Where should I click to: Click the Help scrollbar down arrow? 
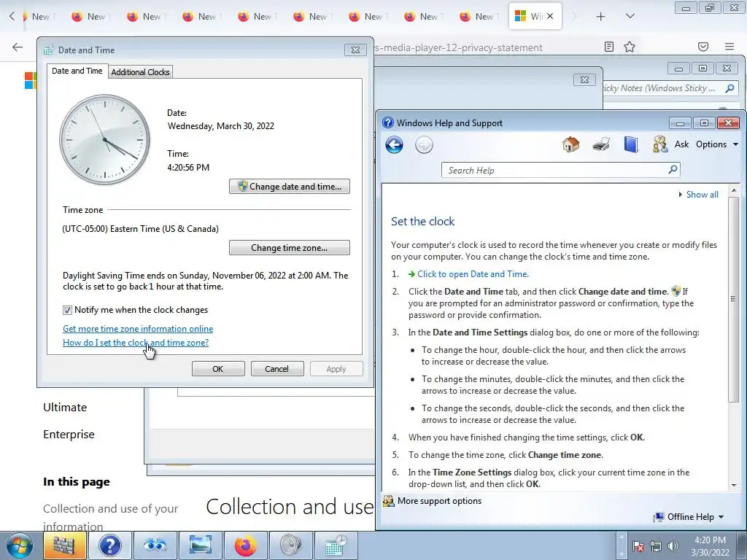point(734,486)
